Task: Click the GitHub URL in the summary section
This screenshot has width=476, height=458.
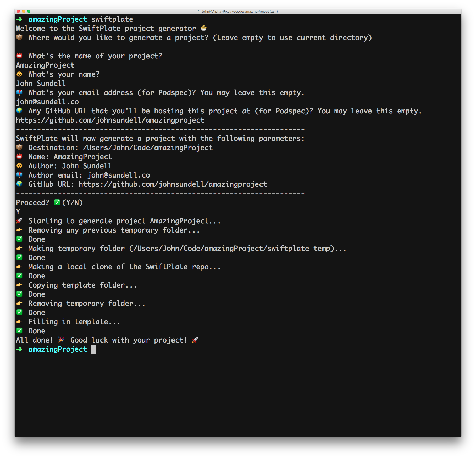Action: (x=173, y=184)
